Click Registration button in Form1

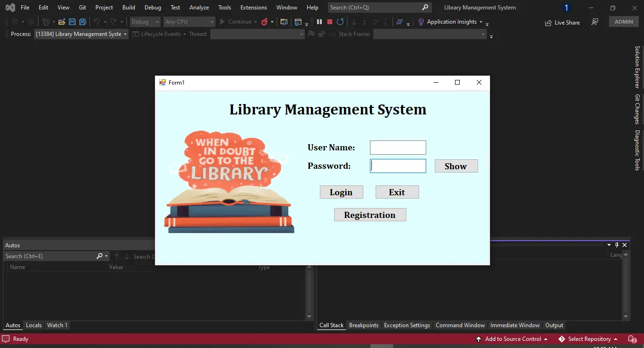pos(369,215)
